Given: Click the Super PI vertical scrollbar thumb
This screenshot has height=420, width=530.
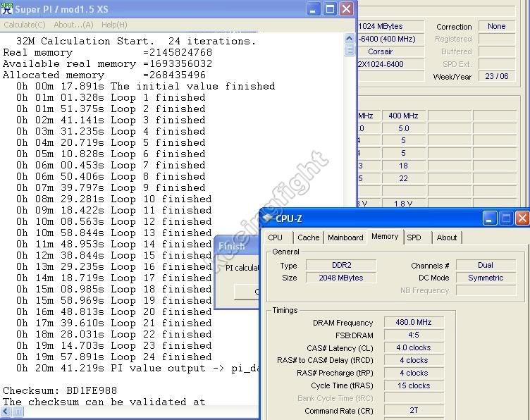Looking at the screenshot, I should pyautogui.click(x=349, y=50).
